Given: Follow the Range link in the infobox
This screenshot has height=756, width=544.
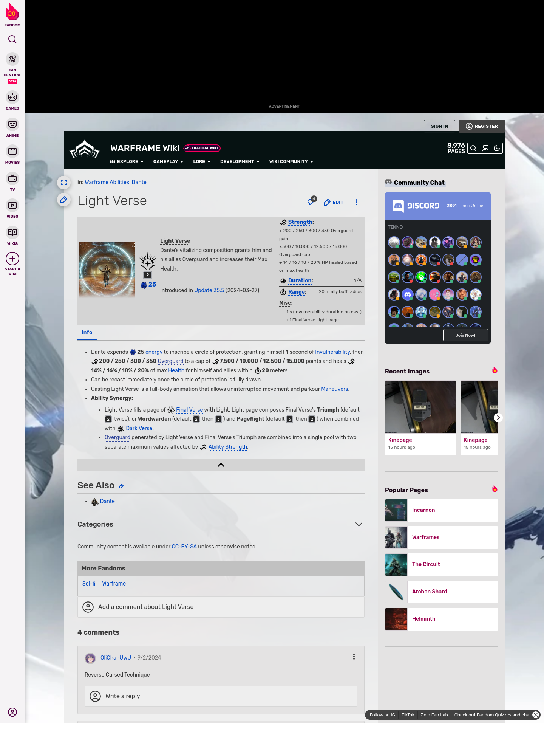Looking at the screenshot, I should pyautogui.click(x=297, y=292).
